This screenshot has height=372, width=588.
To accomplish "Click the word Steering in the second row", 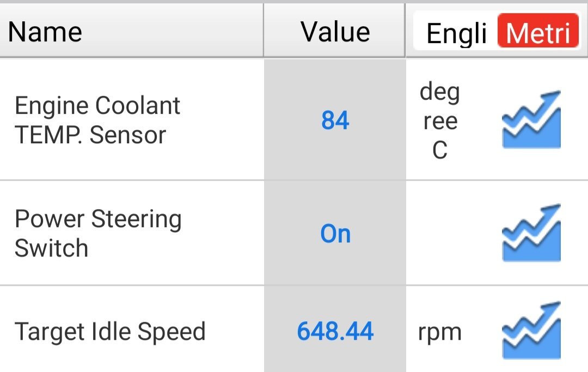I will [137, 219].
